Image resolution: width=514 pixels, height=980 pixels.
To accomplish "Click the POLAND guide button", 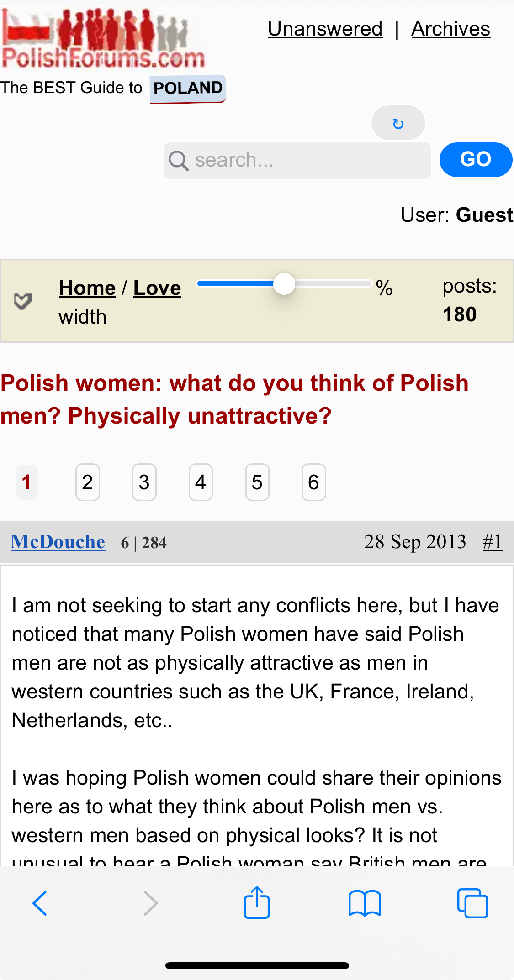I will pyautogui.click(x=188, y=88).
